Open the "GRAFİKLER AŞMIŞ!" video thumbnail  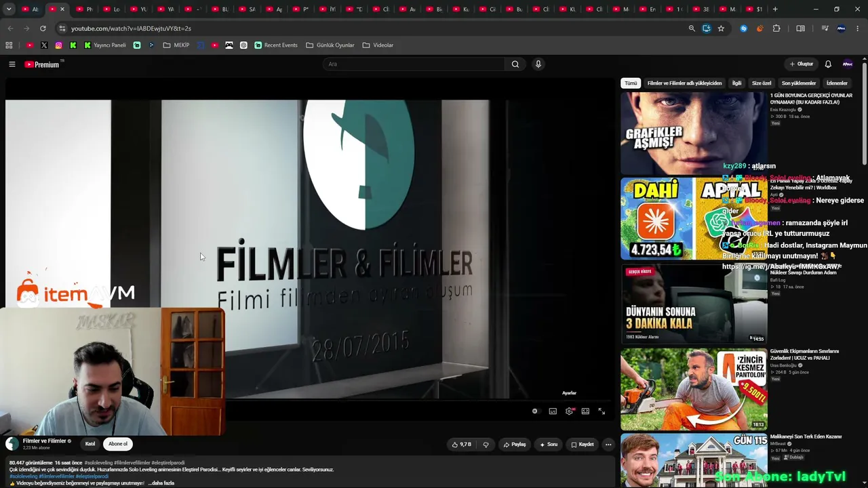tap(694, 134)
